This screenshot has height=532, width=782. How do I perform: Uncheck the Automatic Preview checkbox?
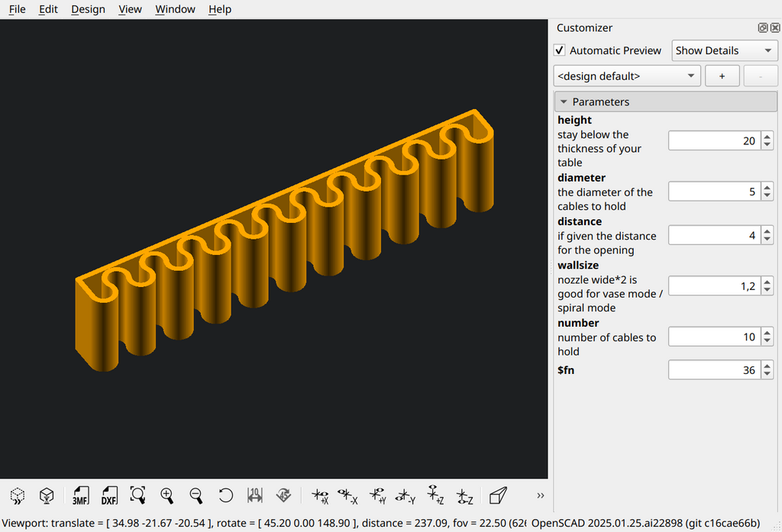[560, 50]
